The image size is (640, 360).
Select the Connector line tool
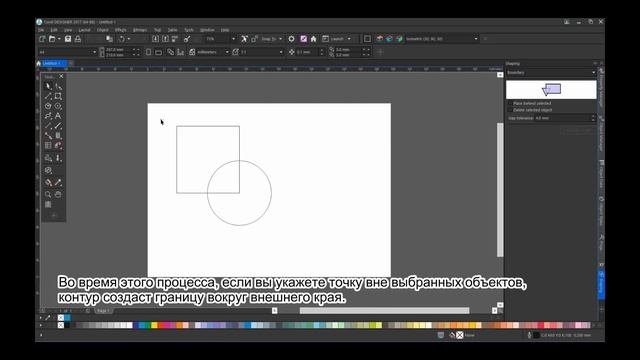pos(48,136)
